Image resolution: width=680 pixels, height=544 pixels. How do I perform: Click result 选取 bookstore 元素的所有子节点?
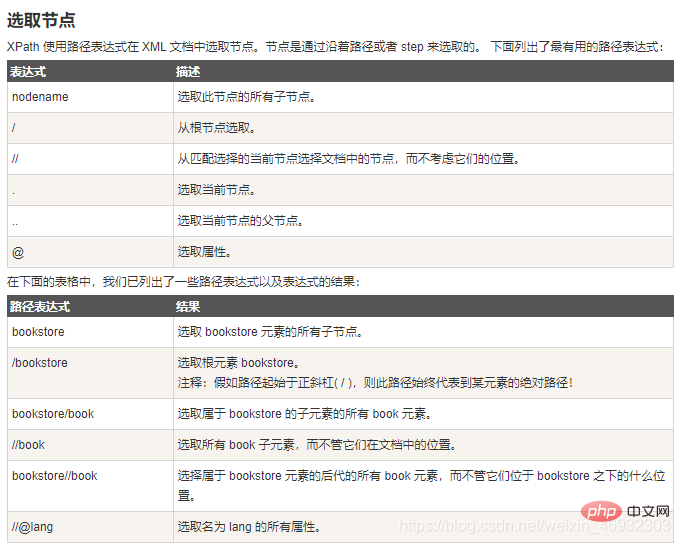[x=270, y=332]
